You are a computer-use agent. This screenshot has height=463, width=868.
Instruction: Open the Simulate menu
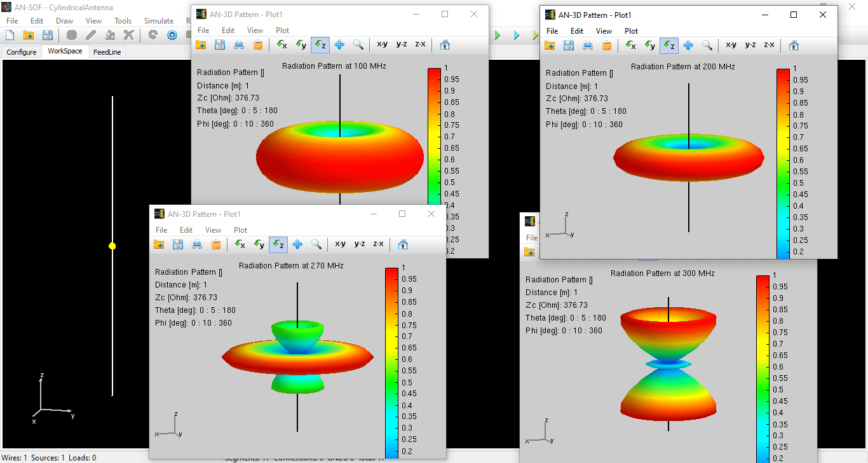pyautogui.click(x=158, y=20)
